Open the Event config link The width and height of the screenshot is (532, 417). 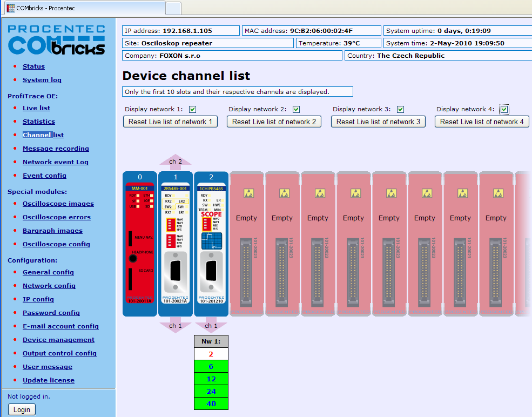(x=44, y=176)
